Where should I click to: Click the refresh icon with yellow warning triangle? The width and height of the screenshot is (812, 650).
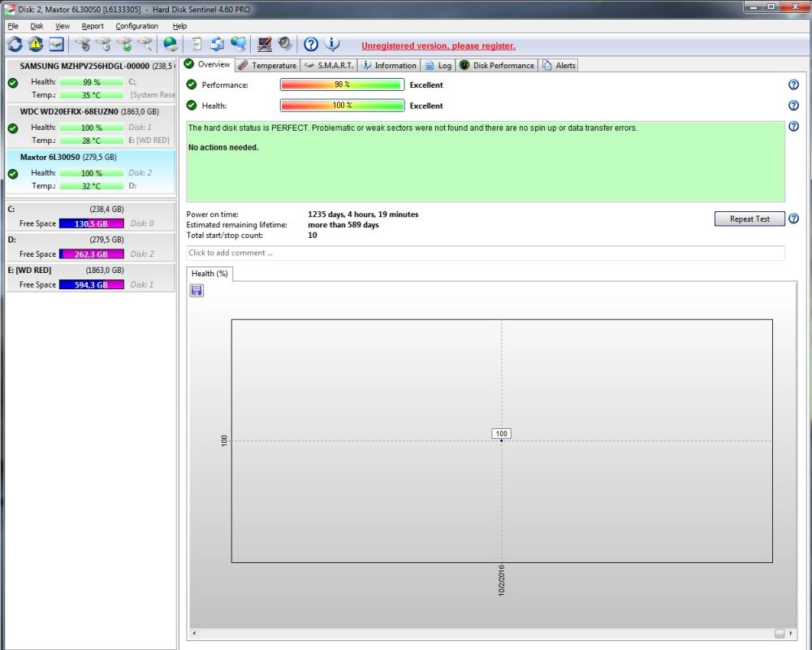pyautogui.click(x=36, y=45)
